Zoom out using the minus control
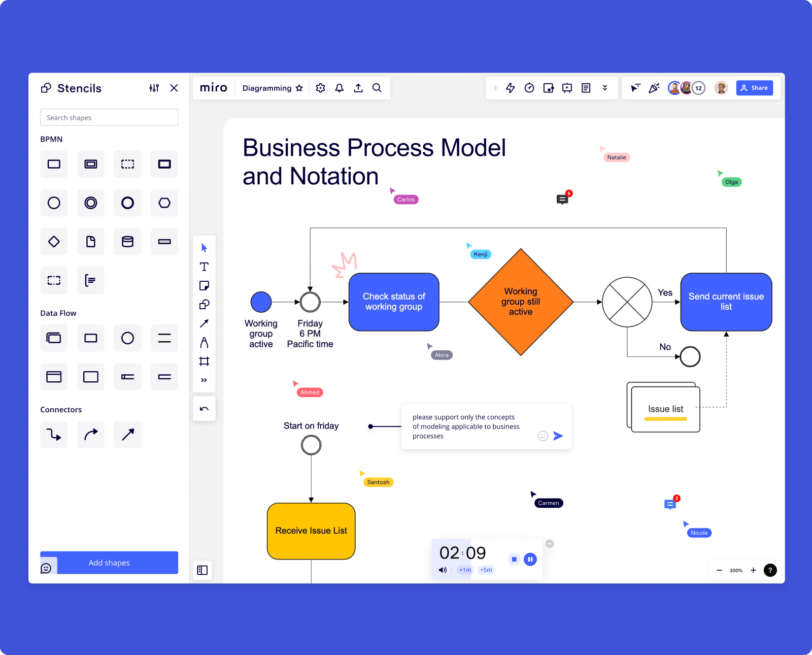Image resolution: width=812 pixels, height=655 pixels. 719,570
